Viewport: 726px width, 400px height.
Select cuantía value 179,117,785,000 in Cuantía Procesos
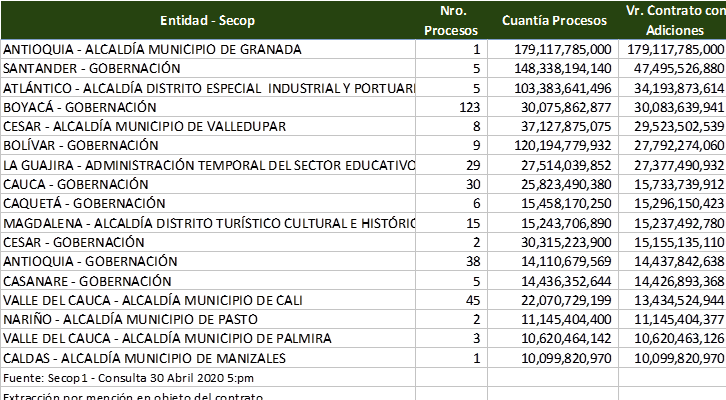553,49
